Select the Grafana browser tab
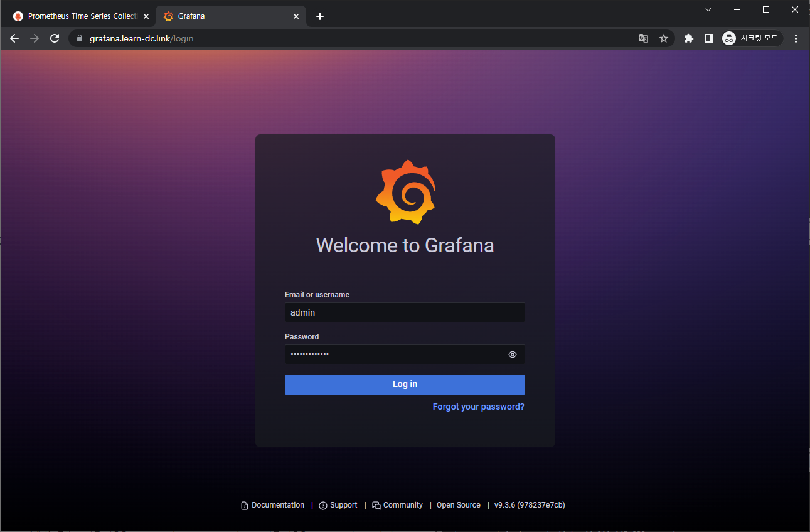The width and height of the screenshot is (810, 532). [226, 16]
